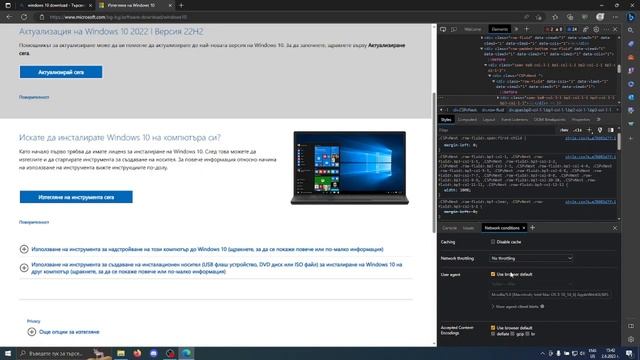Toggle the deflate encoding checkbox
The image size is (640, 360).
(493, 334)
